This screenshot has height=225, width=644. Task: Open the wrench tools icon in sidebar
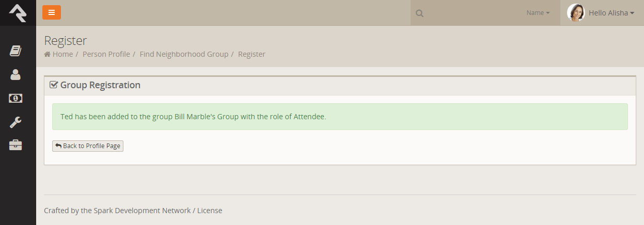click(15, 122)
